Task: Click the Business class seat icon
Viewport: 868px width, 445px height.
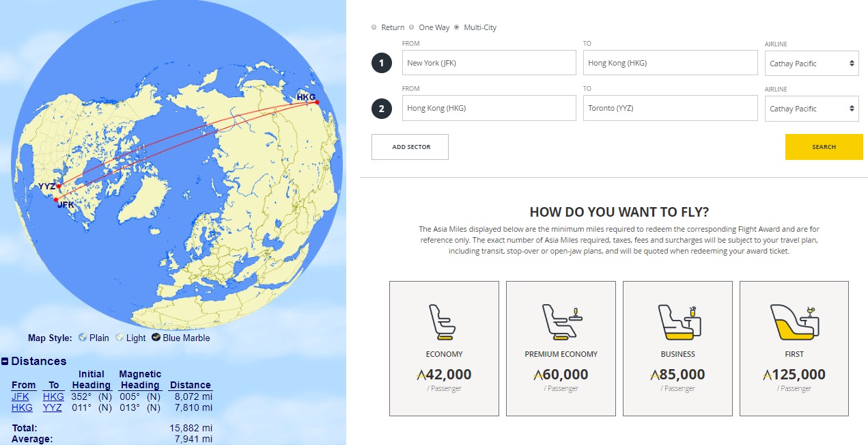Action: [677, 322]
